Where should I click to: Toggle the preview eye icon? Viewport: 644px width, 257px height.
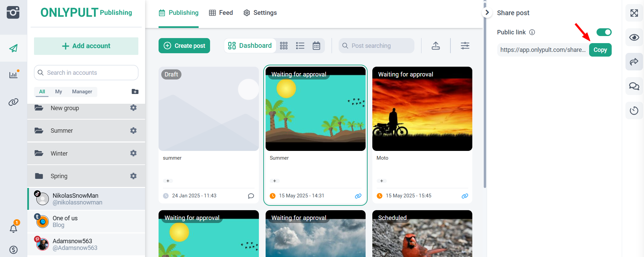click(x=634, y=37)
